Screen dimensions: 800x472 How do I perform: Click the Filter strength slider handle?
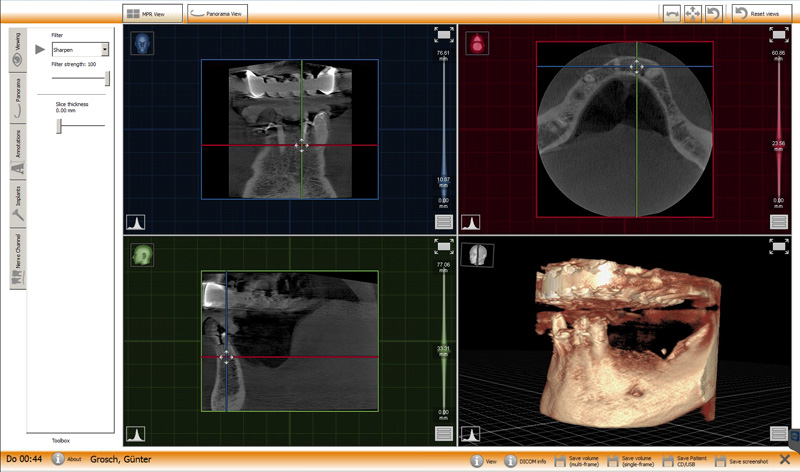tap(107, 78)
